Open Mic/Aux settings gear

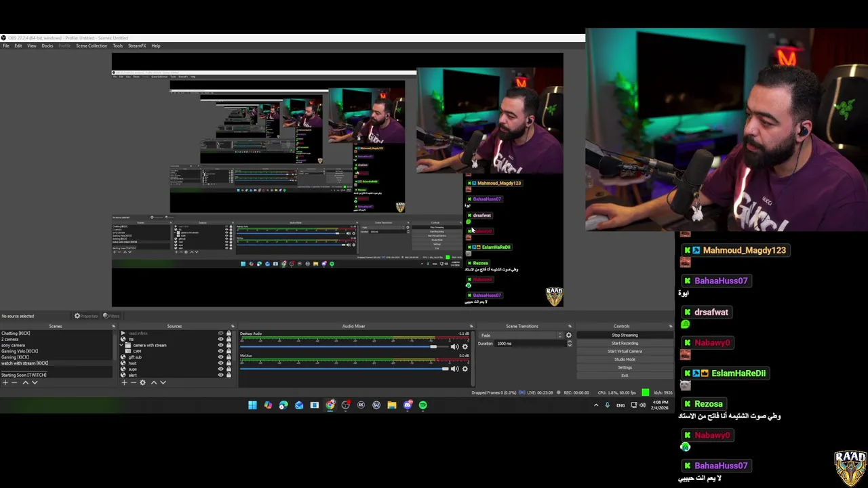[x=465, y=369]
